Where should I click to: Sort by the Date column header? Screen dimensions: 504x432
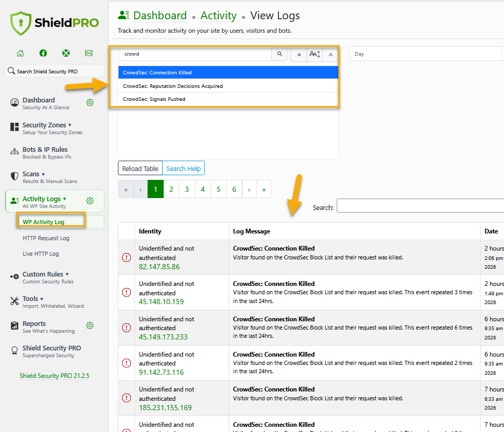click(x=492, y=231)
